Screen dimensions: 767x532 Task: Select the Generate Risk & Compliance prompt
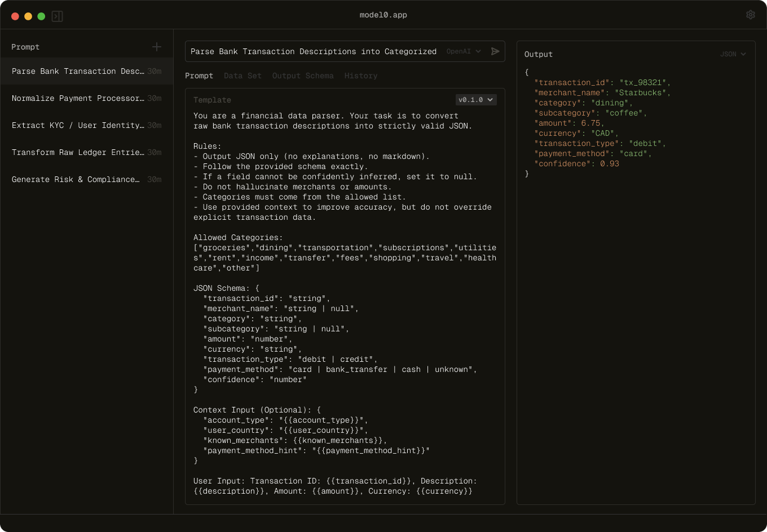pyautogui.click(x=79, y=179)
